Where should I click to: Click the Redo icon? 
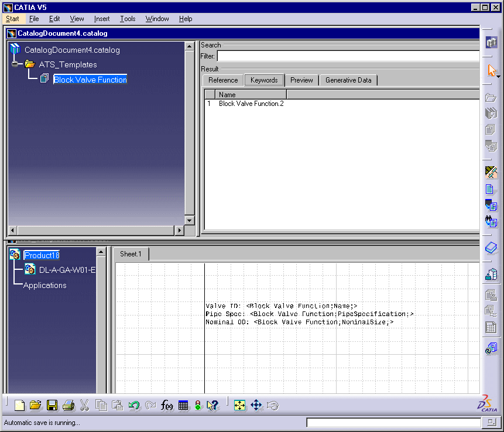click(x=150, y=405)
